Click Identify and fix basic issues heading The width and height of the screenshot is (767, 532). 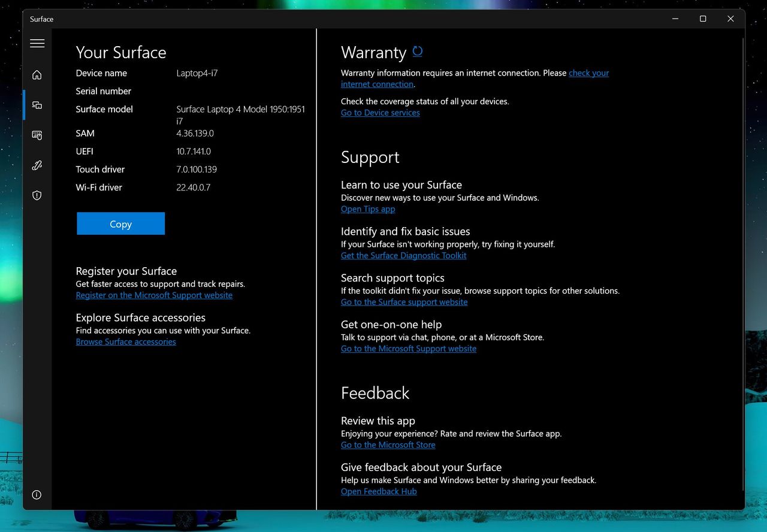[x=406, y=231]
